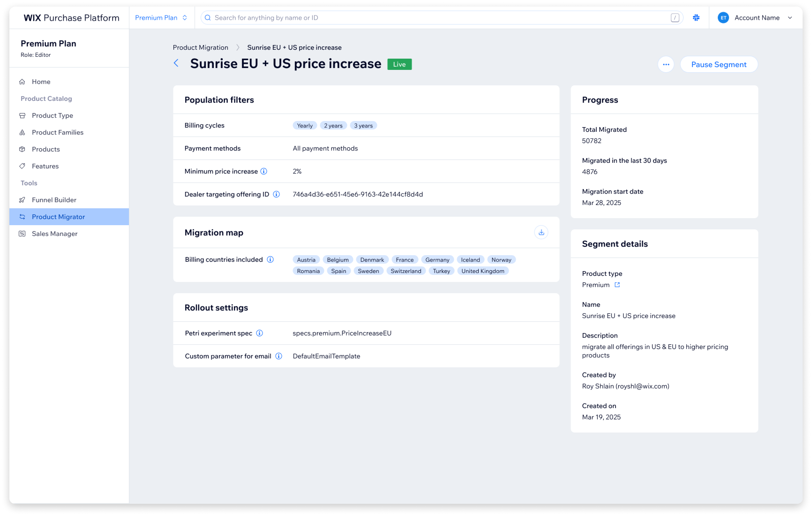Navigate to Products in the sidebar
This screenshot has width=812, height=516.
(x=69, y=149)
